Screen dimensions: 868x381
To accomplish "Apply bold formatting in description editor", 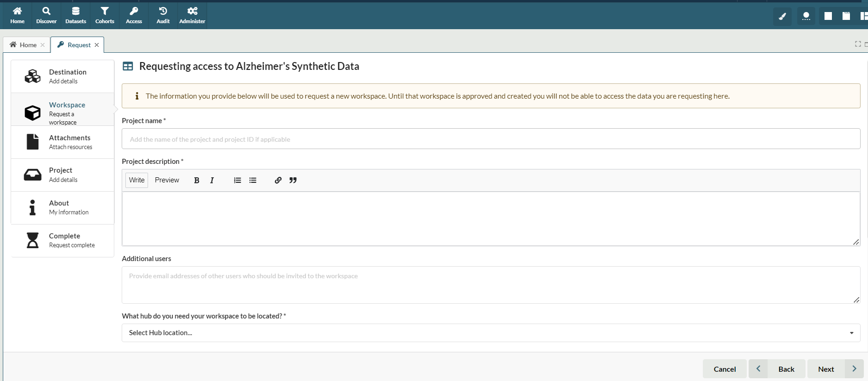I will tap(197, 181).
